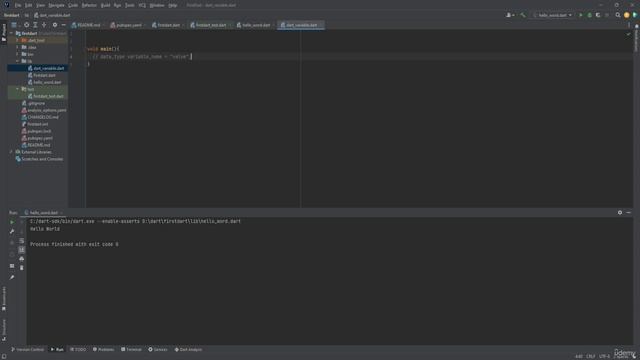Select .gitignore file in tree
640x360 pixels.
tap(33, 103)
